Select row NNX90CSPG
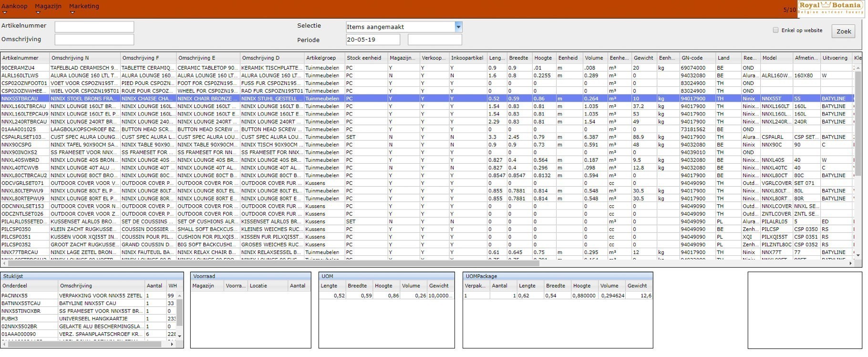Viewport: 868px width, 357px height. point(427,145)
